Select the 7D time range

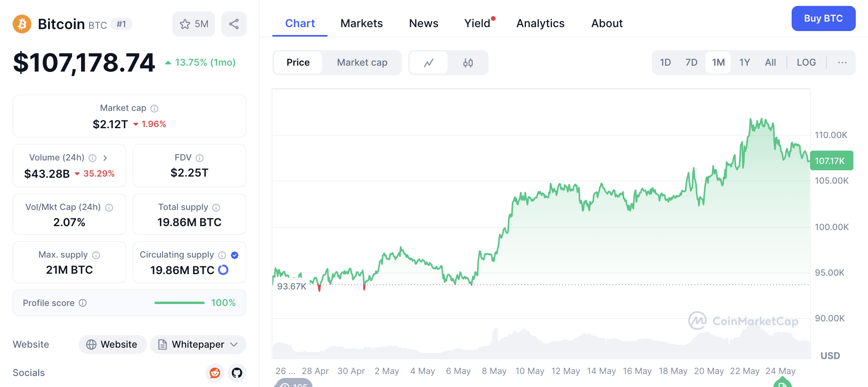(691, 63)
